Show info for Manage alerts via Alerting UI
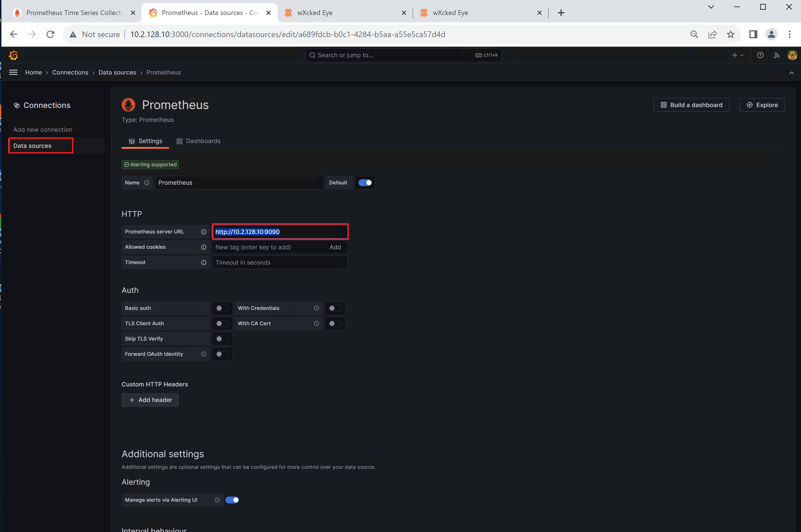The width and height of the screenshot is (801, 532). point(217,500)
